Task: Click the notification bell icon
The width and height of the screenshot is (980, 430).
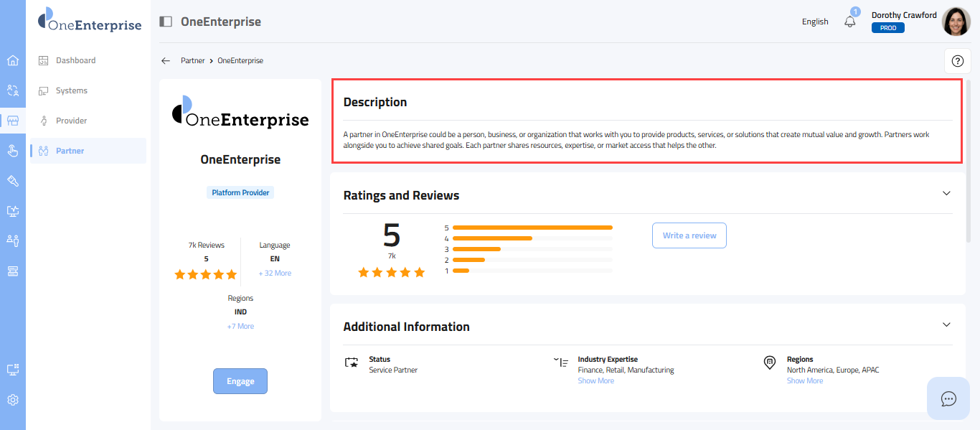Action: pos(850,22)
